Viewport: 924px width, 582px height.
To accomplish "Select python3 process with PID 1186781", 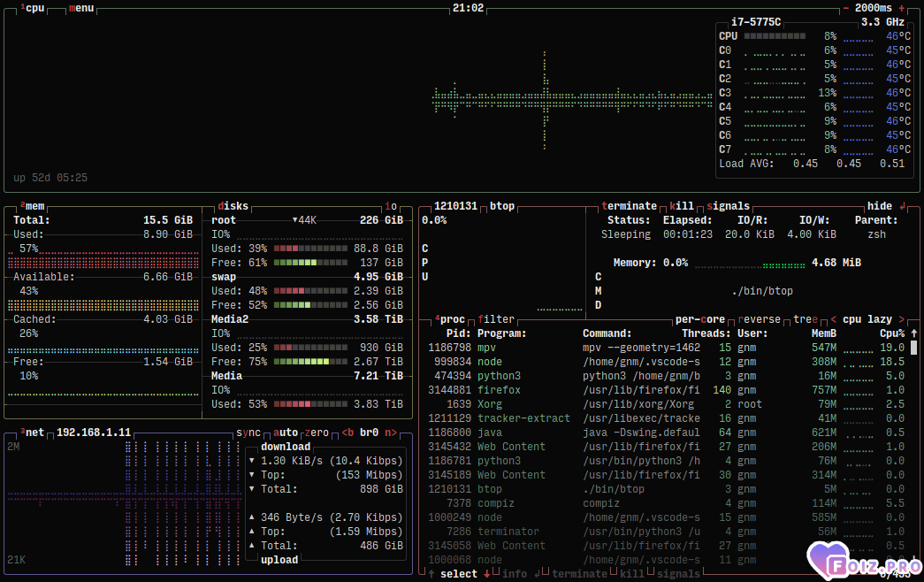I will click(x=666, y=461).
